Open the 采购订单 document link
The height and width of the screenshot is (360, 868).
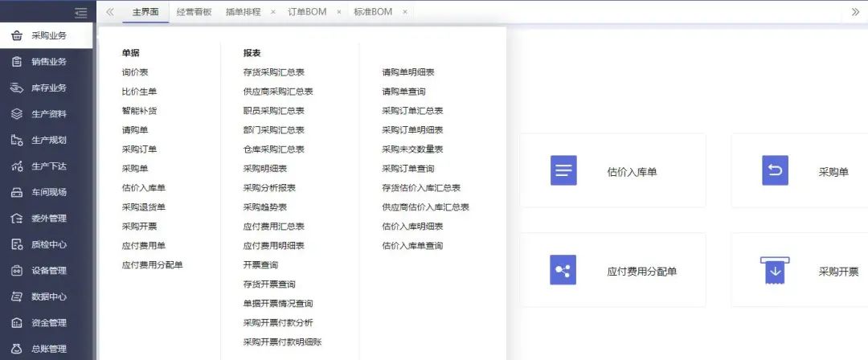pyautogui.click(x=139, y=149)
